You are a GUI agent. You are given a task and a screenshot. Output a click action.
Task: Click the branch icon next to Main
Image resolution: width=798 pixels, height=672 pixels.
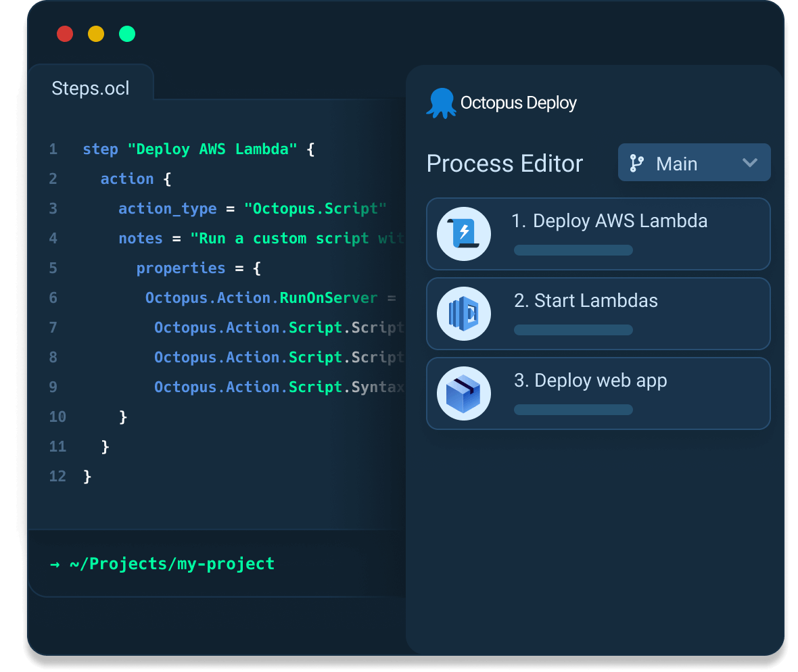[x=635, y=162]
